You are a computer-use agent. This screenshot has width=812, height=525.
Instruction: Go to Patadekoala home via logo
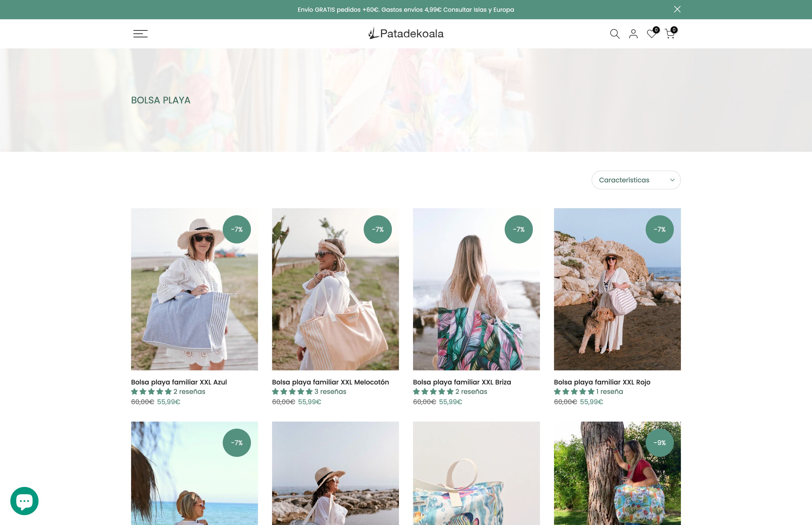pos(406,33)
